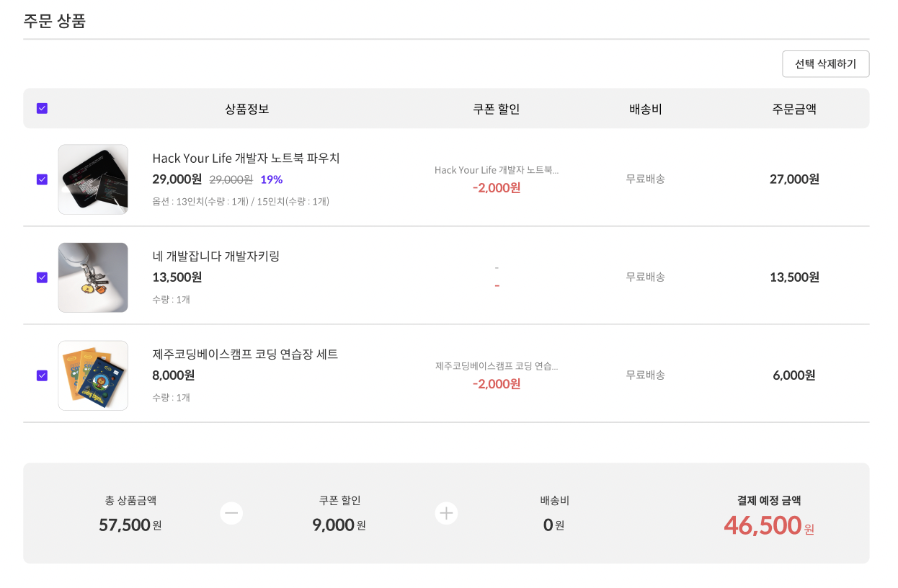
Task: Open the coding notebook set thumbnail
Action: tap(93, 375)
